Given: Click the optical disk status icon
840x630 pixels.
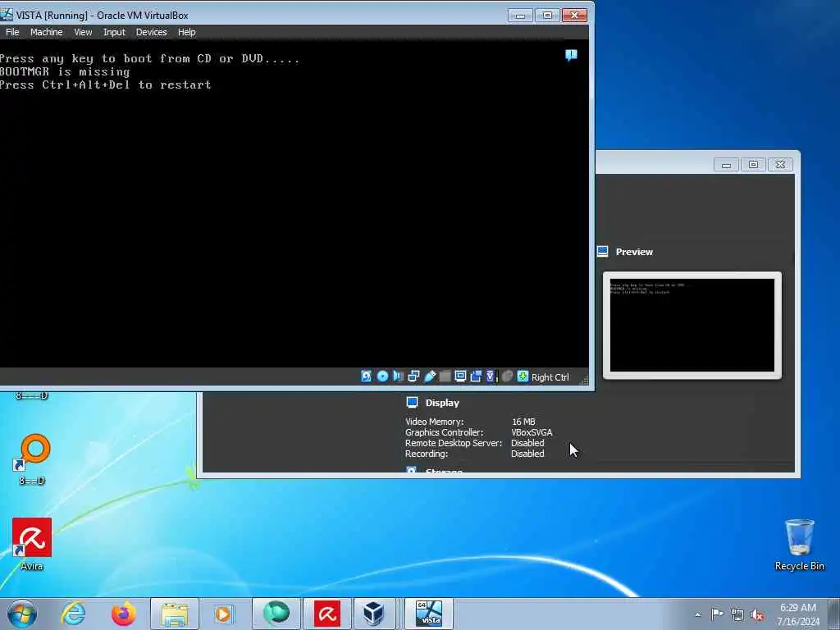Looking at the screenshot, I should [382, 377].
